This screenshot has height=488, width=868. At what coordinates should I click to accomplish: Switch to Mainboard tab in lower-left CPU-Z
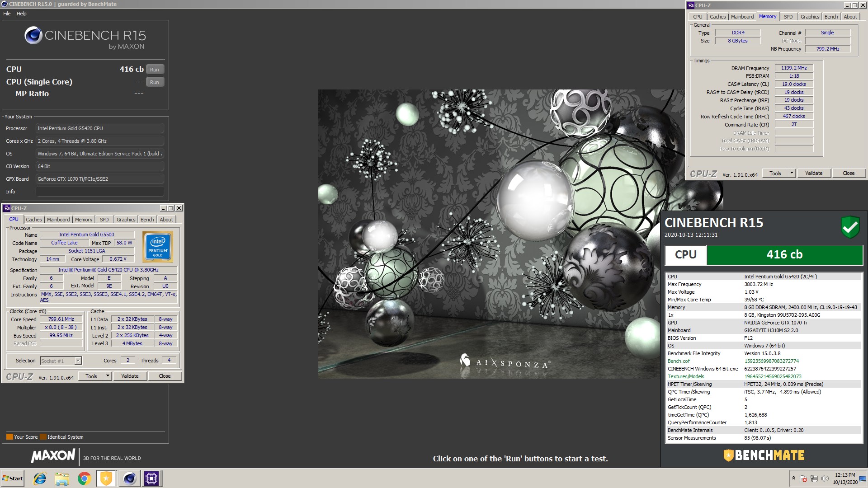coord(58,220)
